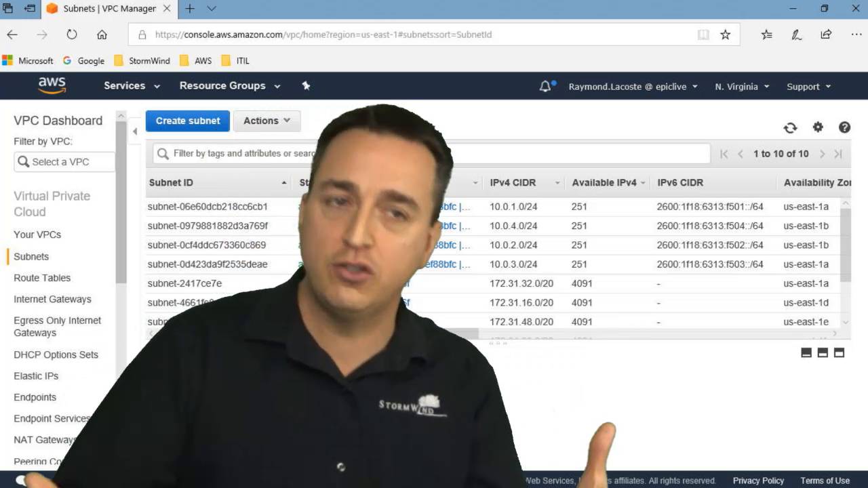Click the table's vertical scrollbar

point(845,244)
